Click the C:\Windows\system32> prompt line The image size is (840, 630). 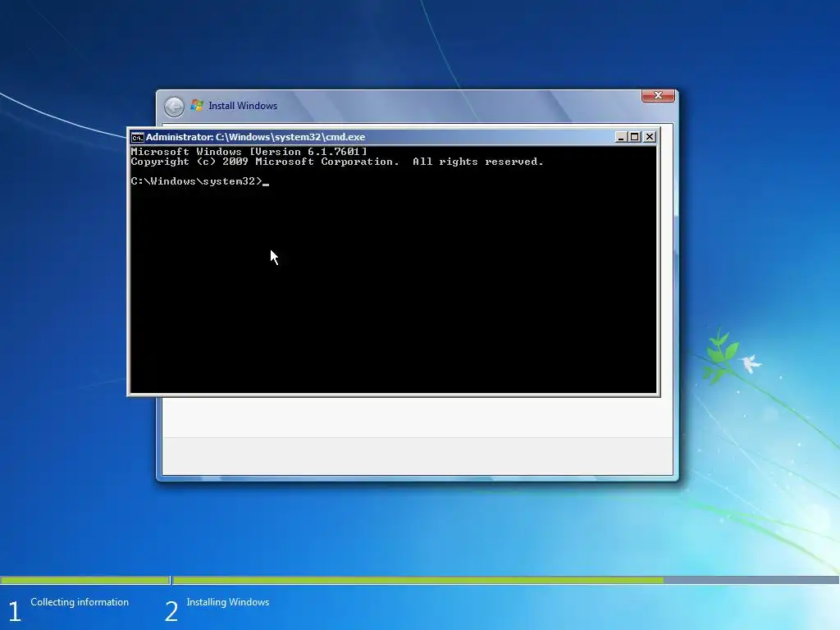(x=200, y=181)
